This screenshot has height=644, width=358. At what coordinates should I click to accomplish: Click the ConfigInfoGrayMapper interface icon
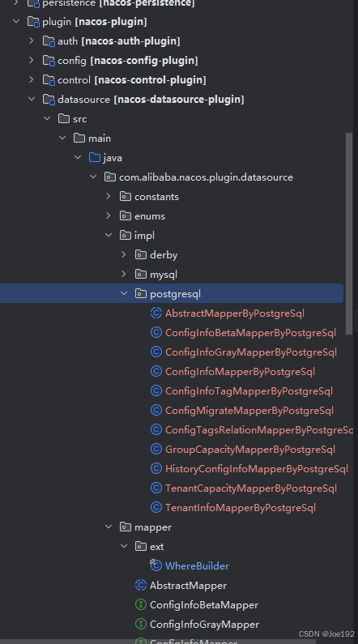(141, 624)
